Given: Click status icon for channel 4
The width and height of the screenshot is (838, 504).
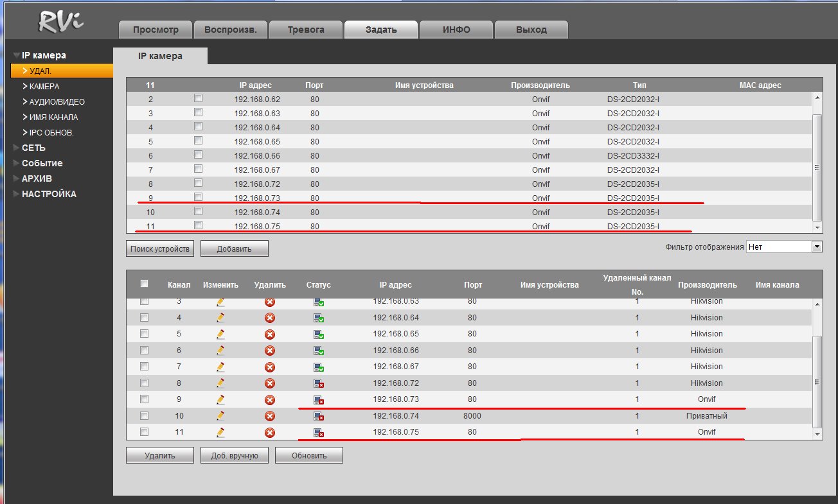Looking at the screenshot, I should (319, 318).
